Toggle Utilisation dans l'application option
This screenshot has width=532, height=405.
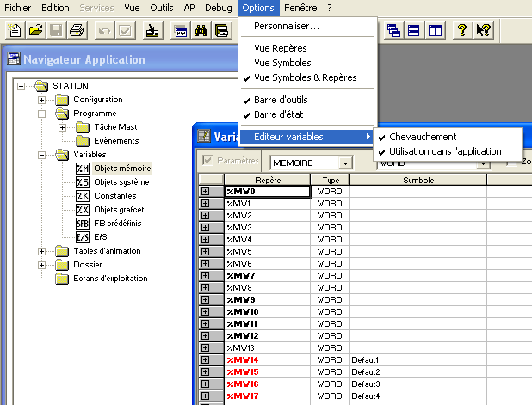445,151
